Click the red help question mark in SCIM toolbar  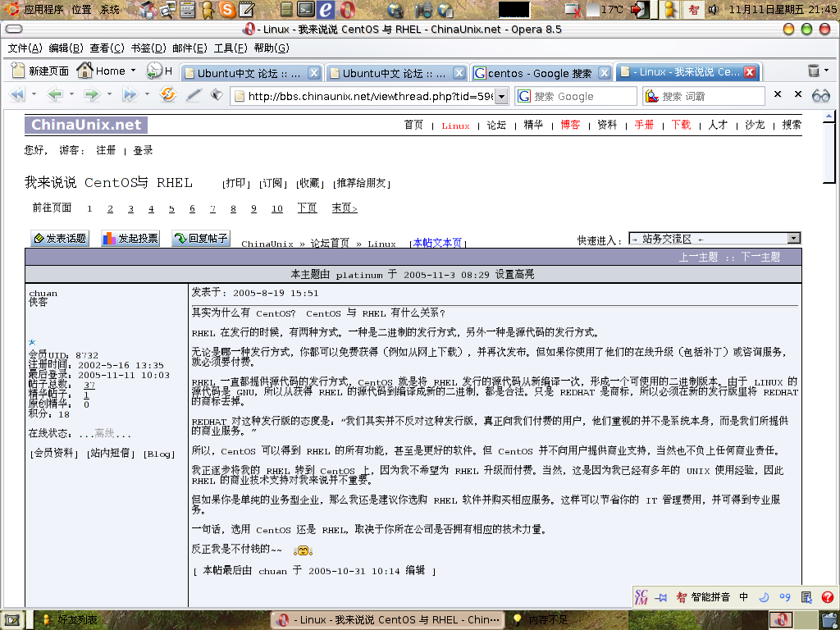pyautogui.click(x=827, y=597)
